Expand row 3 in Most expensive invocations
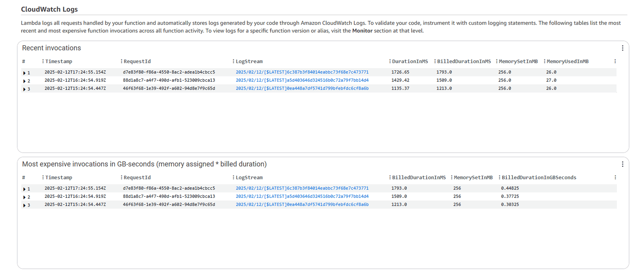Image resolution: width=644 pixels, height=273 pixels. tap(24, 204)
